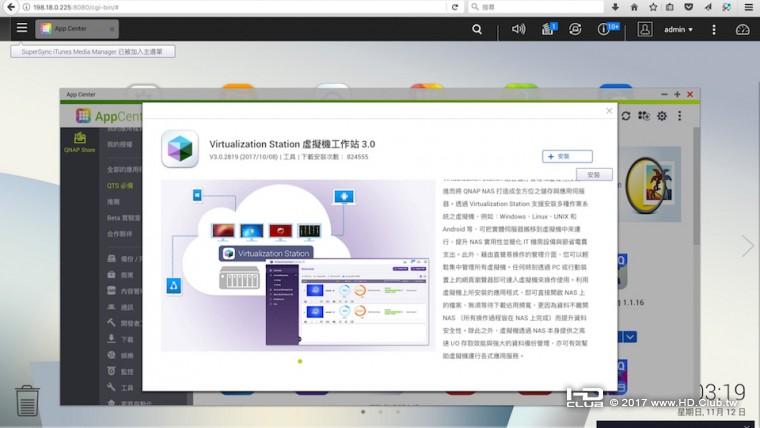
Task: Click QNAP Store icon in App Center
Action: tap(79, 142)
